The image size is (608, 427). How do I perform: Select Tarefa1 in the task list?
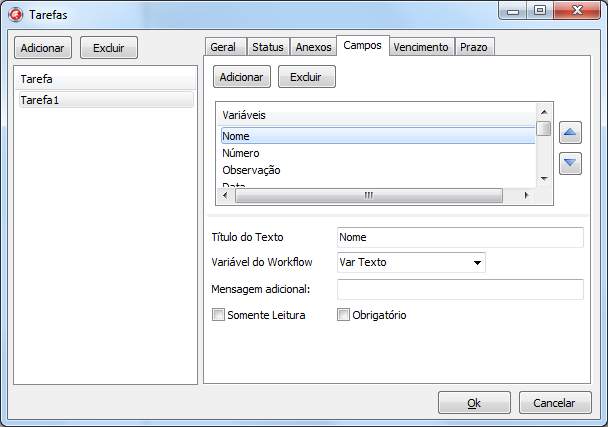coord(105,100)
